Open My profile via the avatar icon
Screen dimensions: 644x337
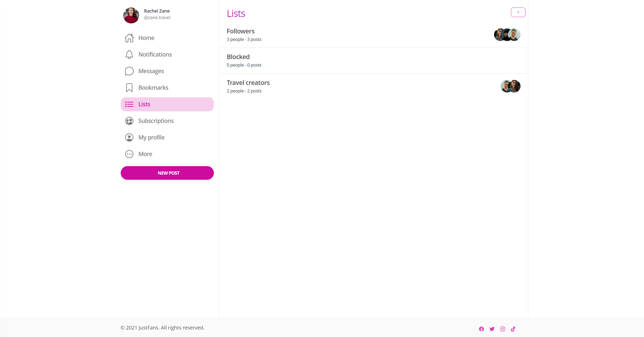click(x=129, y=137)
